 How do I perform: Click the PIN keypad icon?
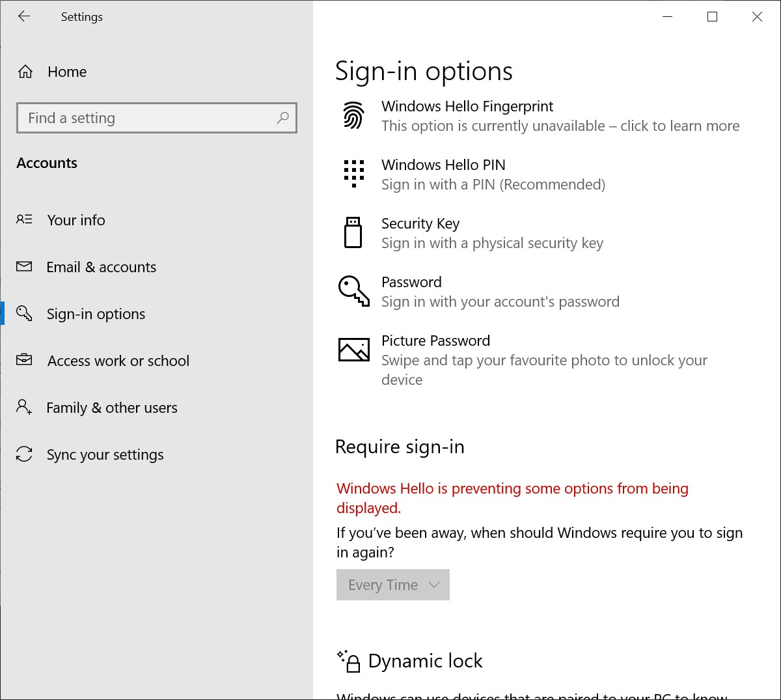tap(354, 173)
